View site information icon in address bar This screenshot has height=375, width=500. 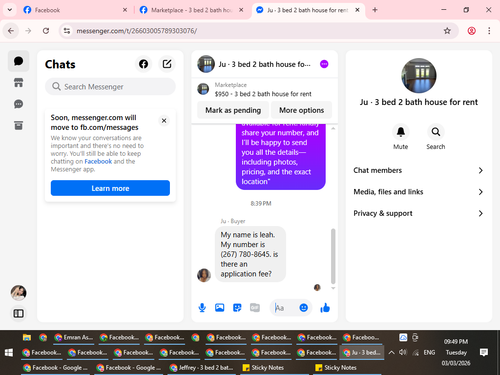click(x=67, y=31)
